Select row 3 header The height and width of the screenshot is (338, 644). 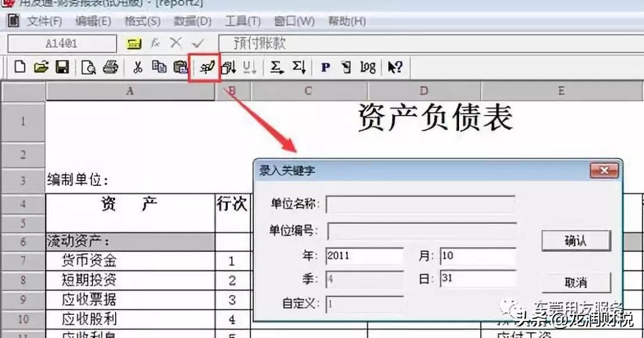[x=23, y=180]
